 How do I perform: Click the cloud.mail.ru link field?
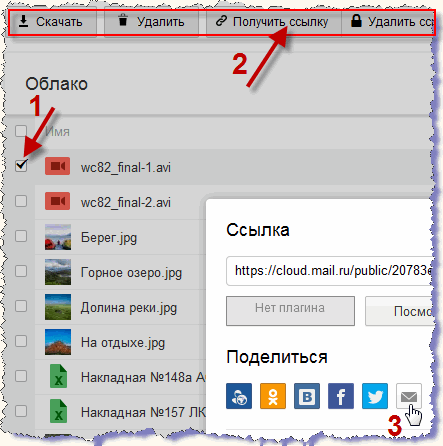(330, 271)
